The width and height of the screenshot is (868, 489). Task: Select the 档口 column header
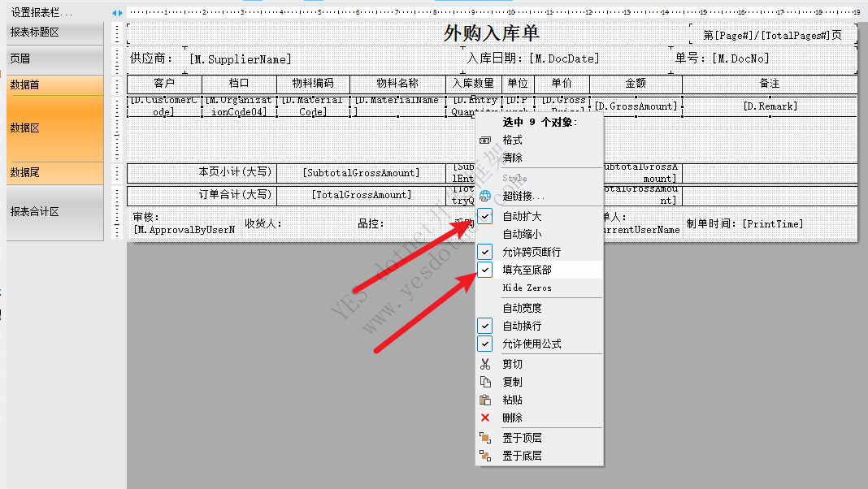coord(239,84)
